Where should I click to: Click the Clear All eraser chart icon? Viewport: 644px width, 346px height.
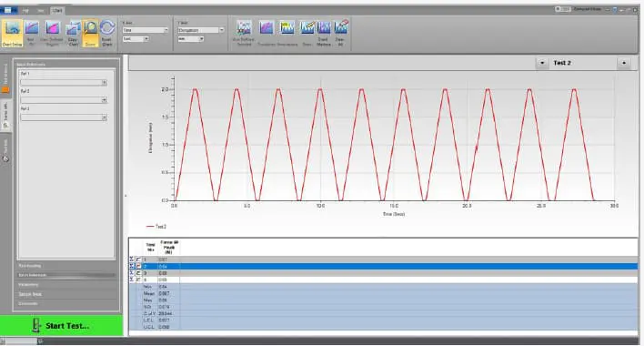[x=340, y=33]
